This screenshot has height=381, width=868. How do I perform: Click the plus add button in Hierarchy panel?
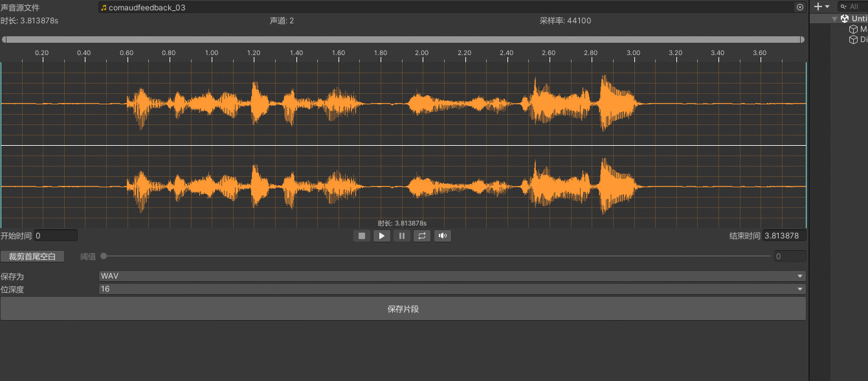[x=818, y=6]
